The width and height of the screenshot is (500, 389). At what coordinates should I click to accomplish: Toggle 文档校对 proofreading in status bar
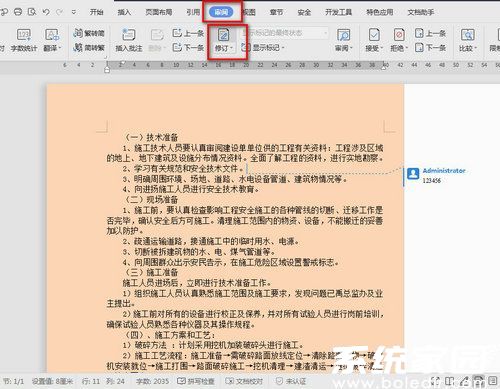click(x=244, y=381)
